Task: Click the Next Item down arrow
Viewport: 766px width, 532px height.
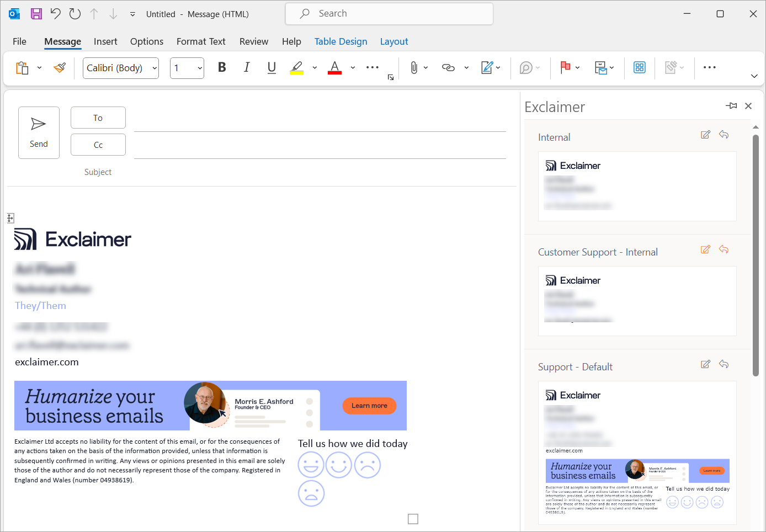Action: pyautogui.click(x=113, y=14)
